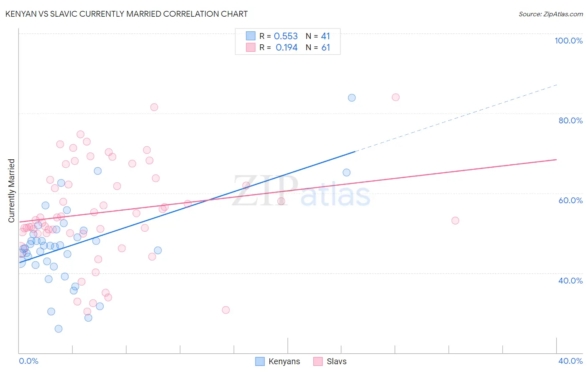The height and width of the screenshot is (373, 588).
Task: Click the 40.0% x-axis label at bottom
Action: point(570,361)
